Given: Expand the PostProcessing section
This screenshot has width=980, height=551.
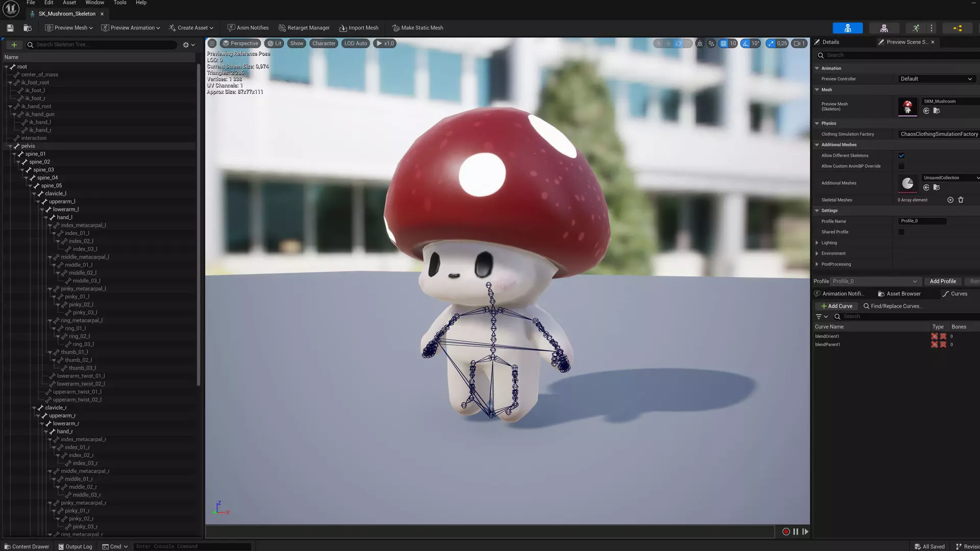Looking at the screenshot, I should (x=817, y=264).
